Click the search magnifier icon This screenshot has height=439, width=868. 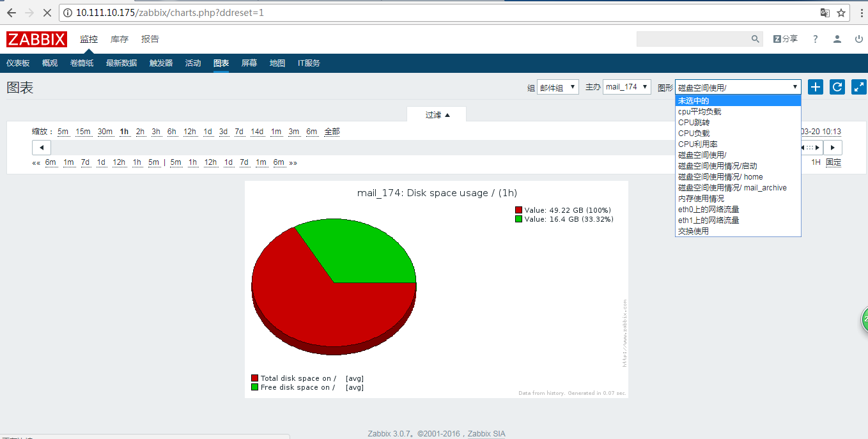pyautogui.click(x=756, y=39)
